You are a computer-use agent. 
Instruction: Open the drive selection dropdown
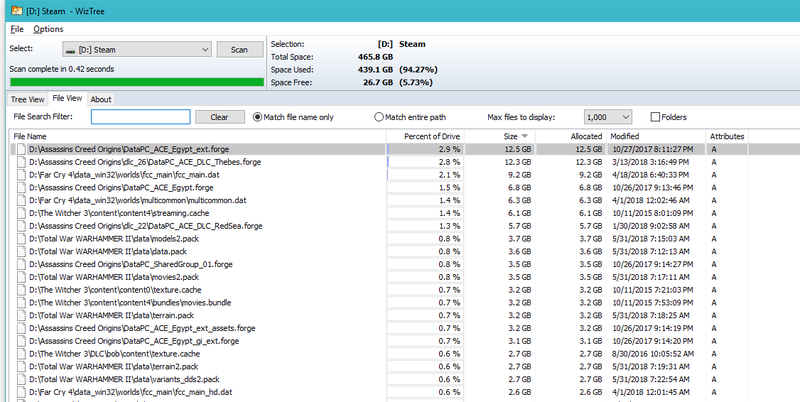tap(137, 49)
